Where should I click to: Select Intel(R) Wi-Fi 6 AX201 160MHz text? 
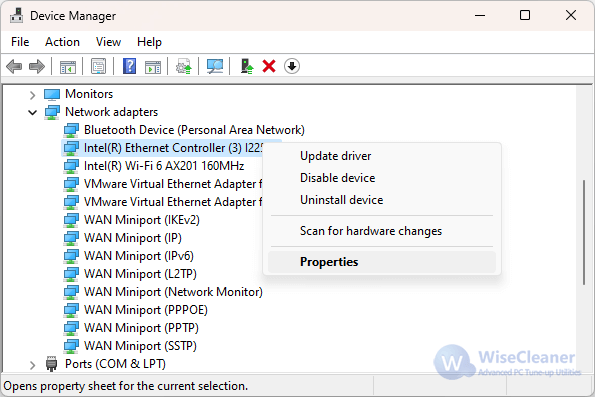pyautogui.click(x=164, y=166)
